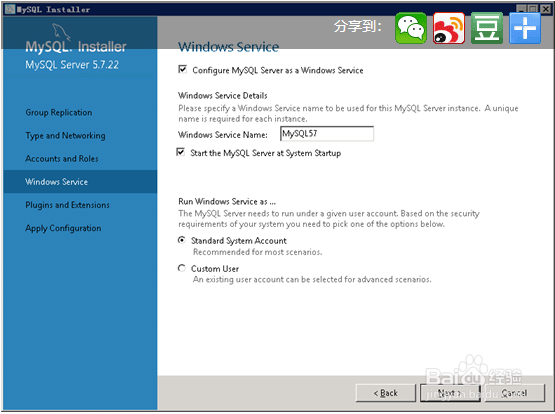Click the 'Windows Service Name:' label
The height and width of the screenshot is (414, 555).
coord(223,135)
